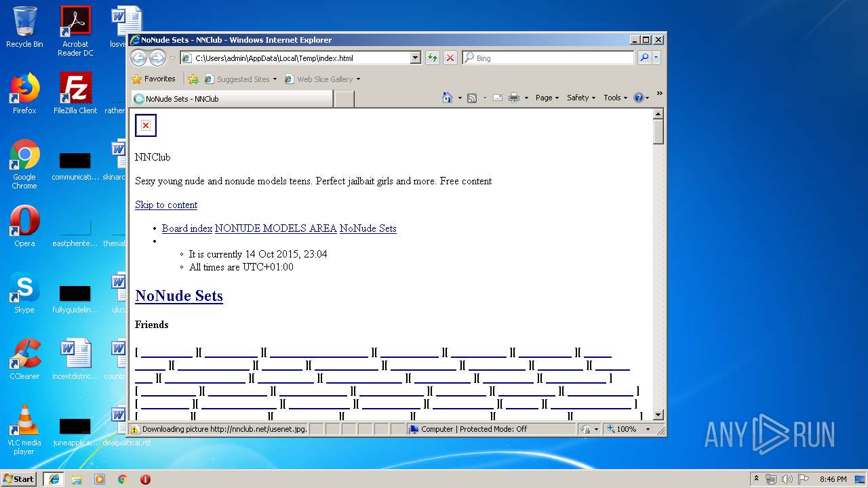Open the search provider dropdown arrow
868x488 pixels.
tap(656, 58)
